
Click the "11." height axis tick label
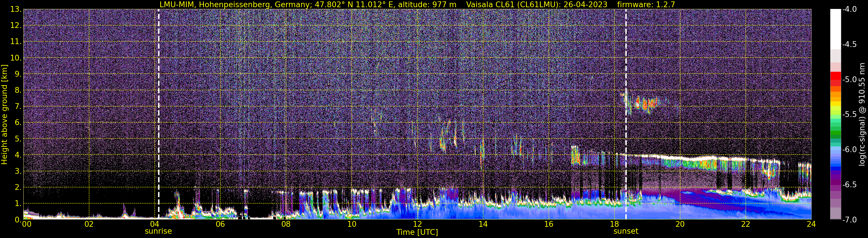pyautogui.click(x=16, y=42)
